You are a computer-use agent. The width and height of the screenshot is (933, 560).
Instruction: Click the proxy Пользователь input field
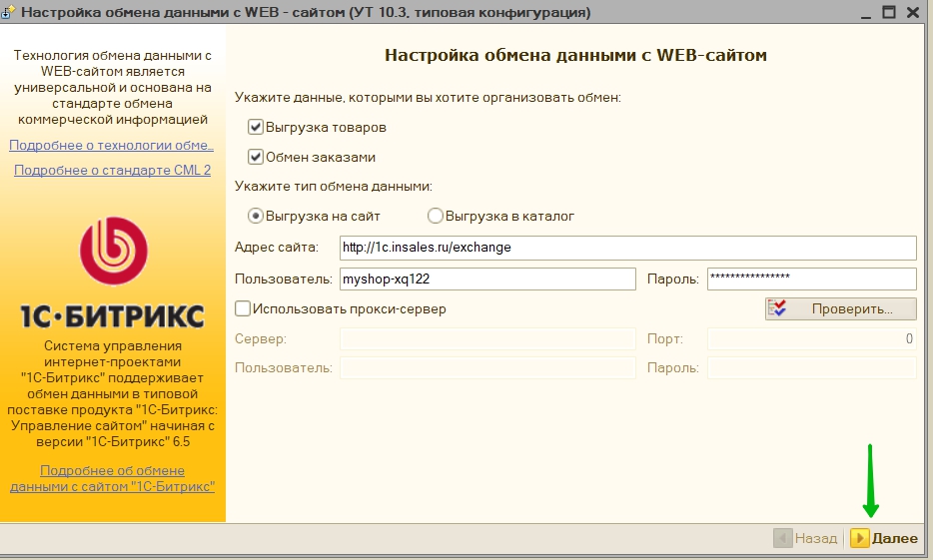point(487,368)
